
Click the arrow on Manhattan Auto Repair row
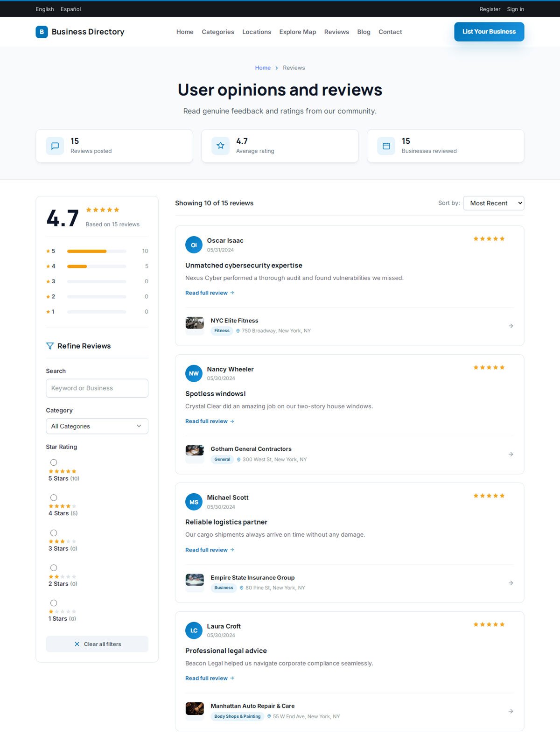pos(511,711)
